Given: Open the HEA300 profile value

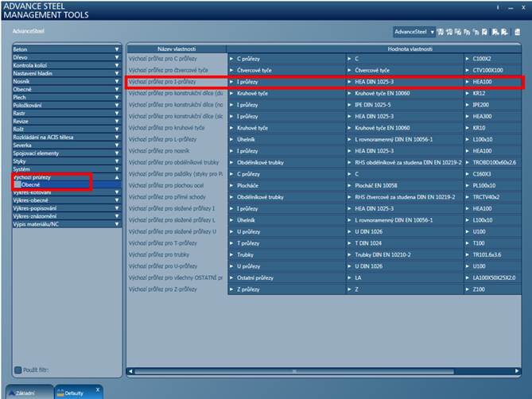Looking at the screenshot, I should (492, 116).
